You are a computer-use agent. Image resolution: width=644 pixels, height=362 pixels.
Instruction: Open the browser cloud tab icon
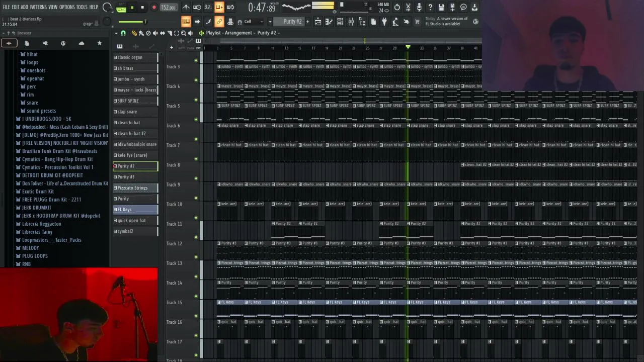81,43
